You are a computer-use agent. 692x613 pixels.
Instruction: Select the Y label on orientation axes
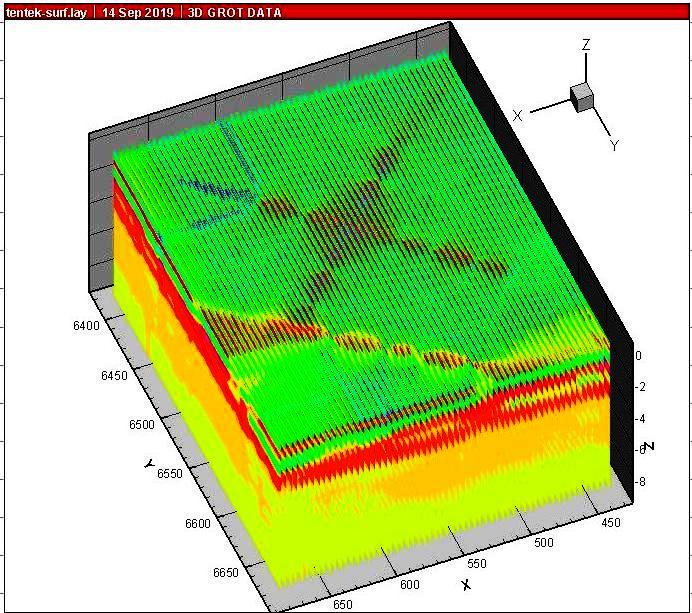pos(614,145)
